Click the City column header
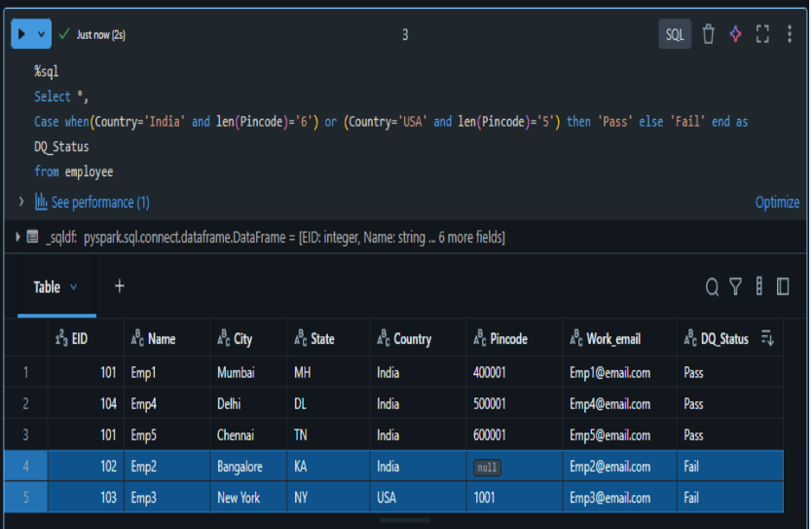 [248, 339]
